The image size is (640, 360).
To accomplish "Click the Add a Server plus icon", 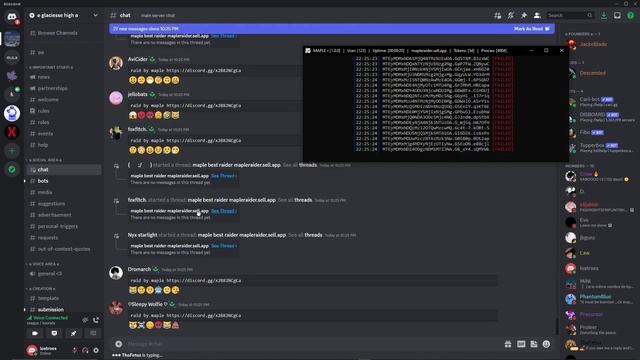I will click(12, 151).
